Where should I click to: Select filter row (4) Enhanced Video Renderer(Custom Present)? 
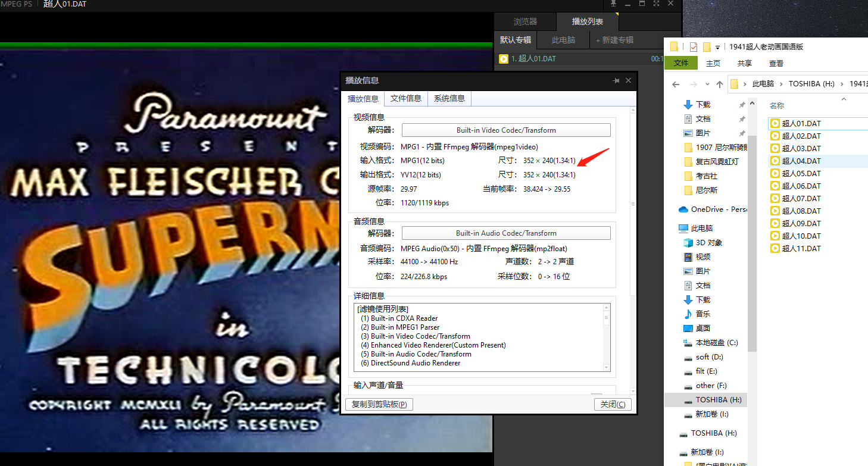click(x=433, y=345)
